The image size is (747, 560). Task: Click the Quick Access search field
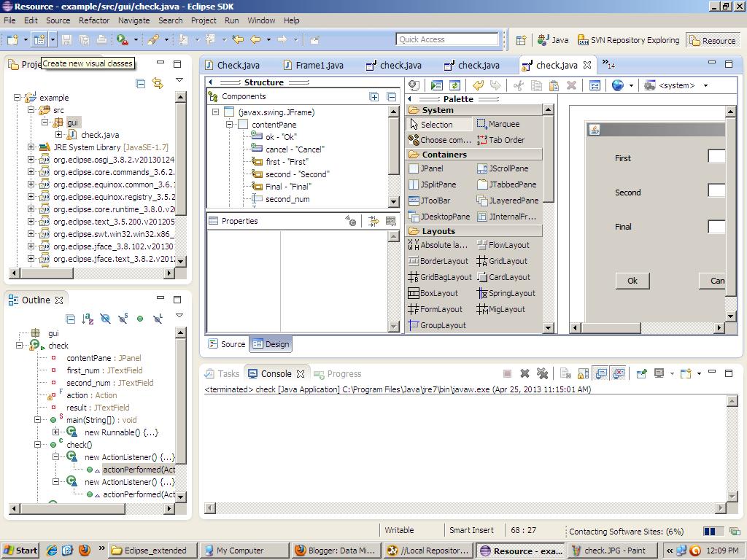[447, 39]
